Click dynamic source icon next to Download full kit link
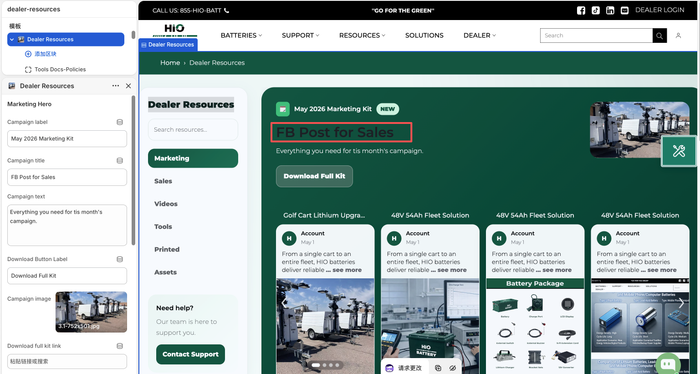The image size is (700, 374). pyautogui.click(x=120, y=346)
